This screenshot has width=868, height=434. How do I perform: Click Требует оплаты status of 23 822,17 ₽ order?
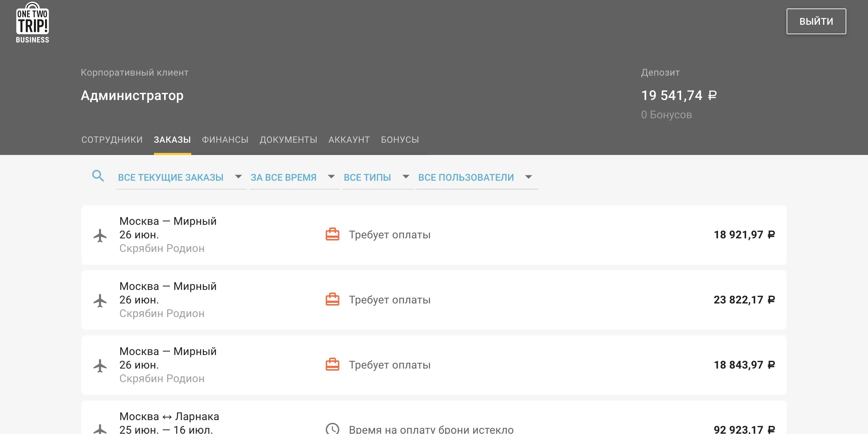(390, 300)
